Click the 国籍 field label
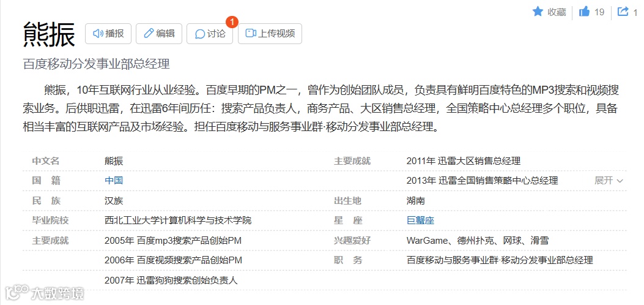 [x=46, y=181]
